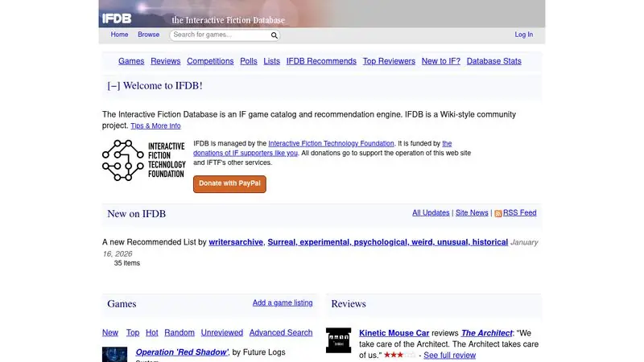Screen dimensions: 644x362
Task: Open the Polls section link
Action: pyautogui.click(x=249, y=61)
